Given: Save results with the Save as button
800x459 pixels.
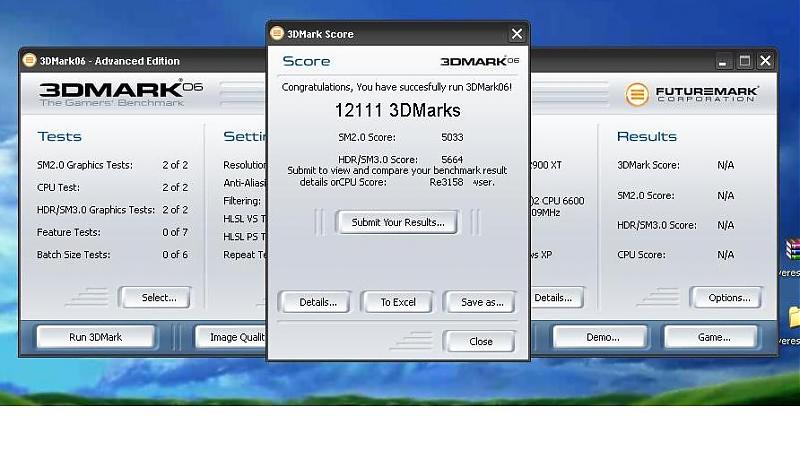Looking at the screenshot, I should (x=482, y=302).
